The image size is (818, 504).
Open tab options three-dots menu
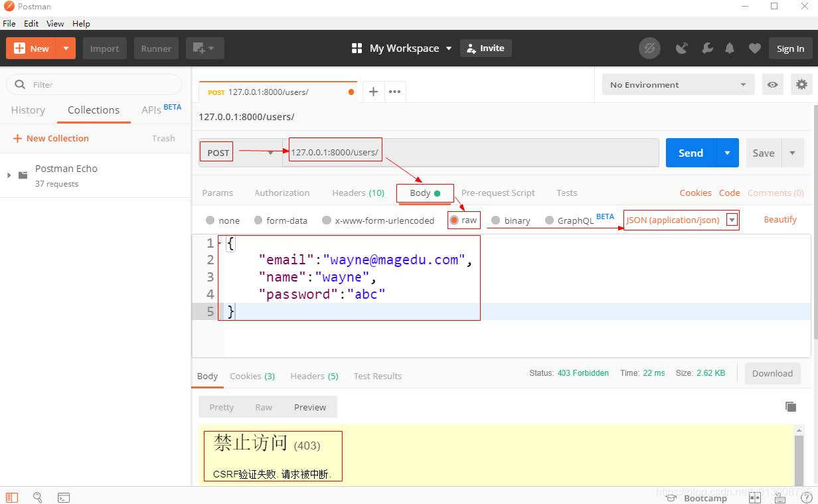click(395, 92)
